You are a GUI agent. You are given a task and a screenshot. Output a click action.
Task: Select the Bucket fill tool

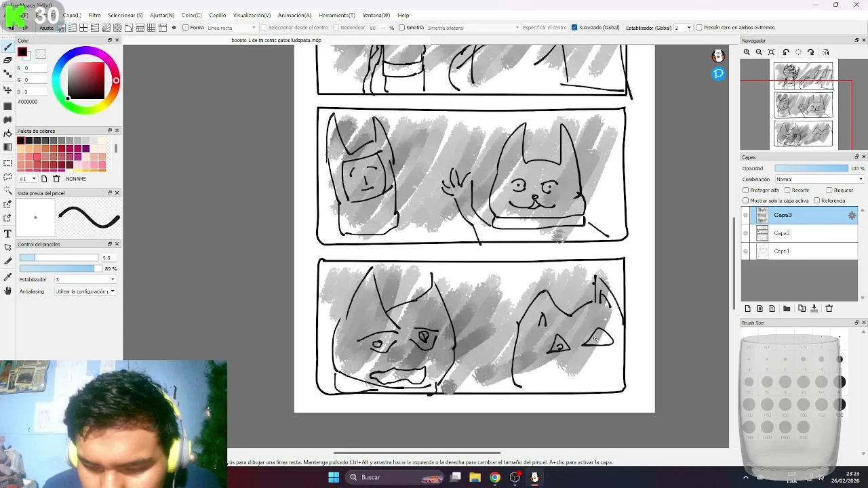click(x=7, y=134)
